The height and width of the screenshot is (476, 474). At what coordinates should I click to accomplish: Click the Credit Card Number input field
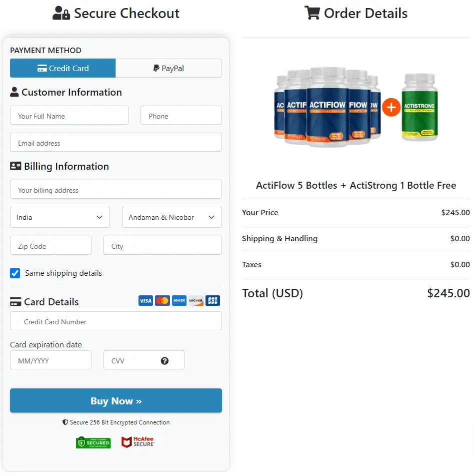[115, 321]
